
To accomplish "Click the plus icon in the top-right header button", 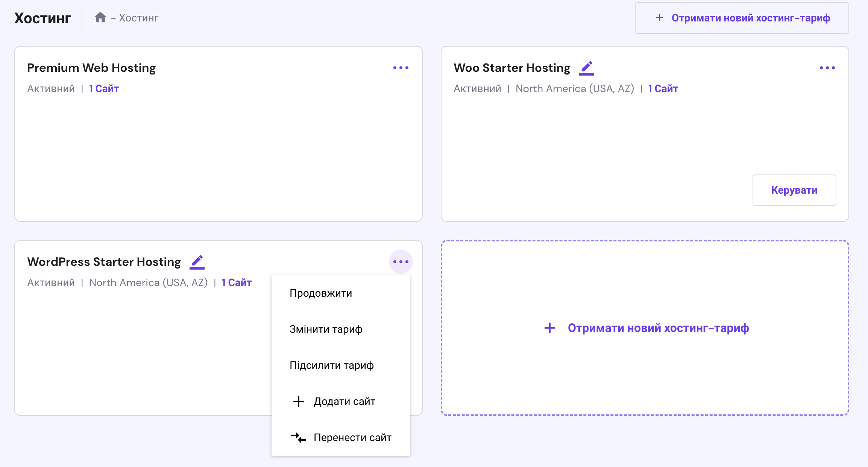I will click(x=659, y=17).
